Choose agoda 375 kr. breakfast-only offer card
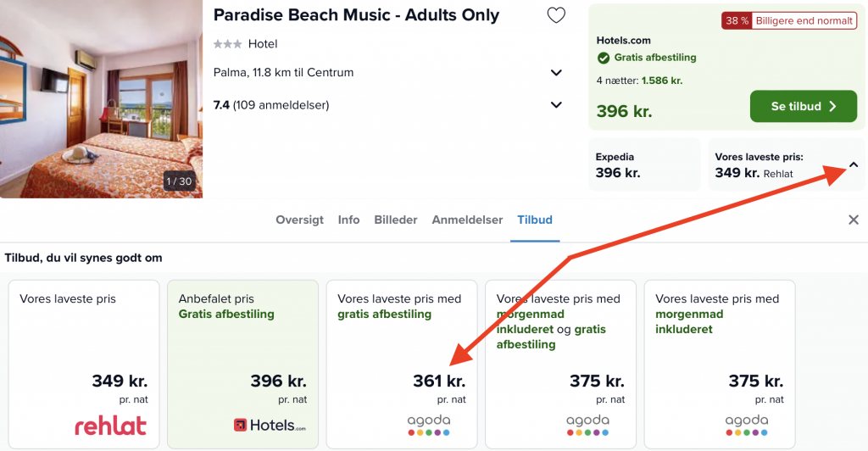 [x=720, y=365]
